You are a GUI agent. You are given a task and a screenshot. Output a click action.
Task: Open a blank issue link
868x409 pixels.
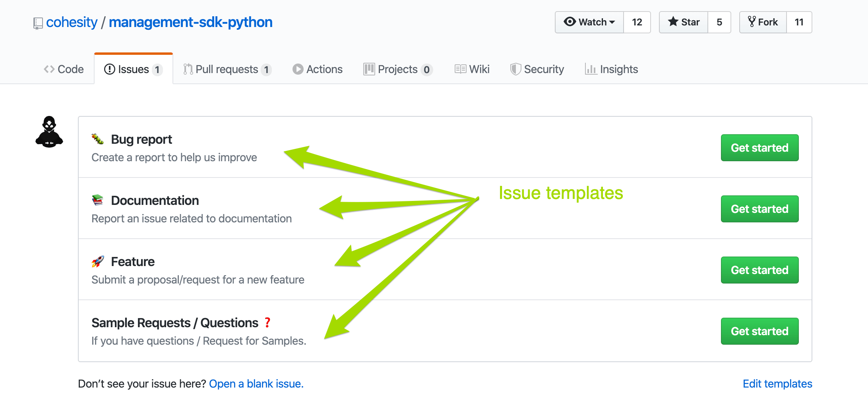[x=256, y=384]
